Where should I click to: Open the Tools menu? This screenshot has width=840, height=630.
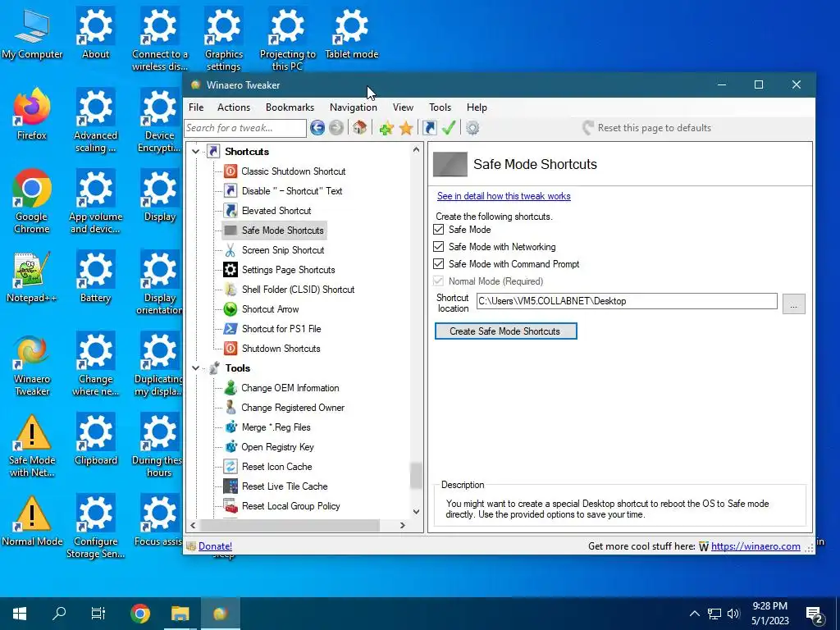(x=440, y=107)
